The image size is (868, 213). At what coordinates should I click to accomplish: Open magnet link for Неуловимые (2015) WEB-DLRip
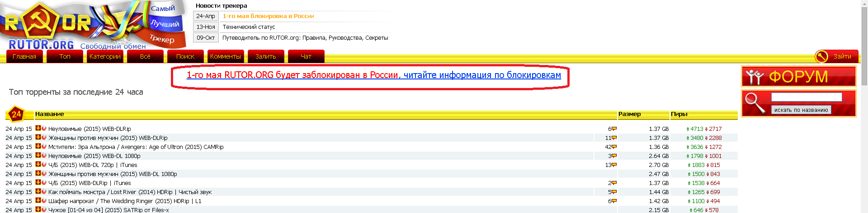[44, 129]
